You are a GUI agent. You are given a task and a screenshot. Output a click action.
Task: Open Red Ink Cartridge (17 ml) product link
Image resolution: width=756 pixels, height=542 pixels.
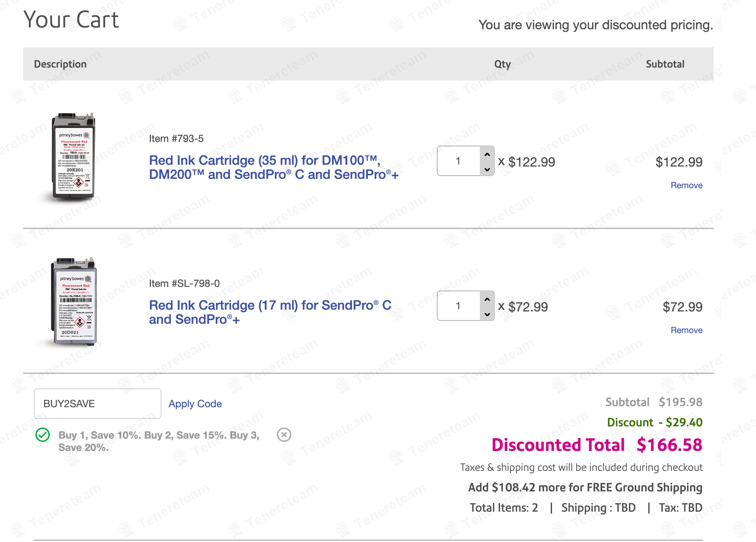[270, 312]
